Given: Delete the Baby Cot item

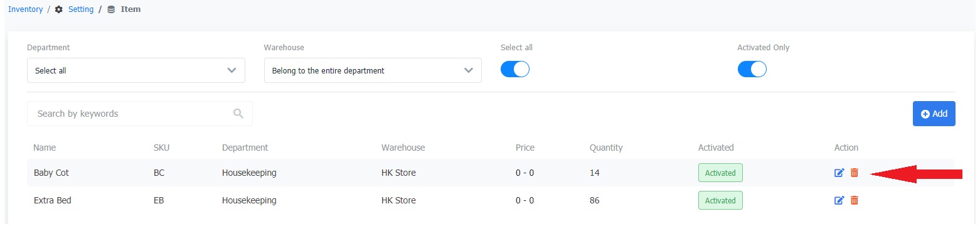Looking at the screenshot, I should point(854,173).
